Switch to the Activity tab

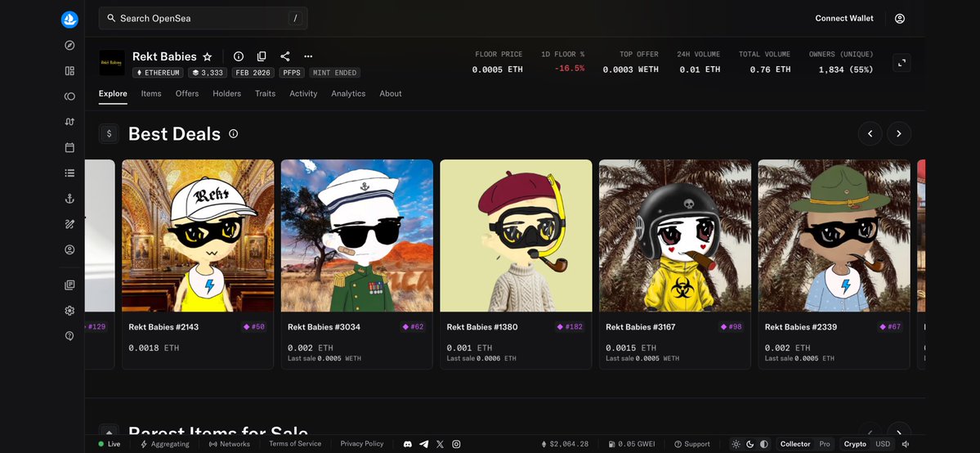(303, 93)
